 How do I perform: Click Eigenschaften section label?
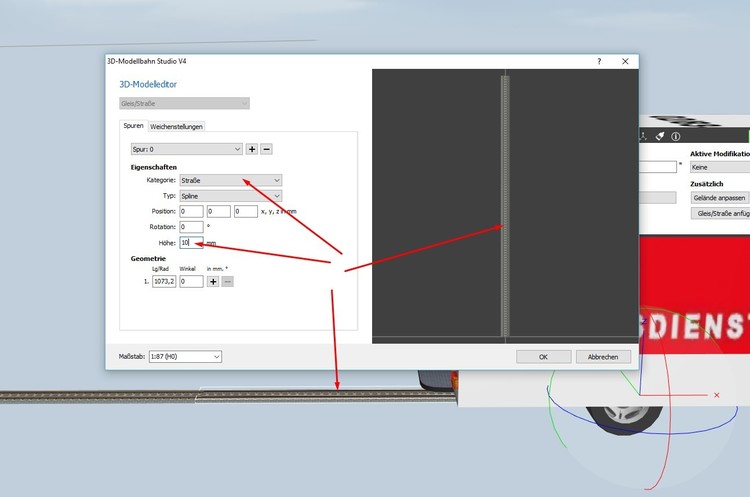tap(154, 167)
